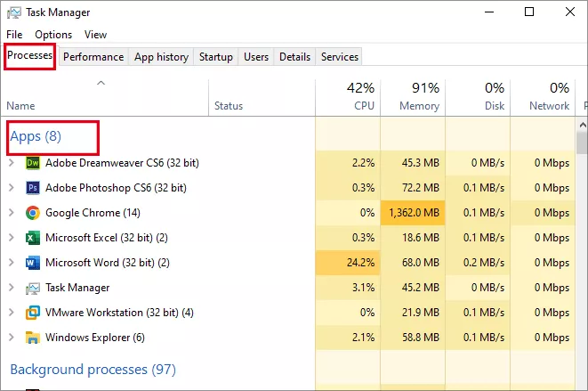Click the Microsoft Excel icon
Screen dimensions: 588x391
(x=33, y=238)
